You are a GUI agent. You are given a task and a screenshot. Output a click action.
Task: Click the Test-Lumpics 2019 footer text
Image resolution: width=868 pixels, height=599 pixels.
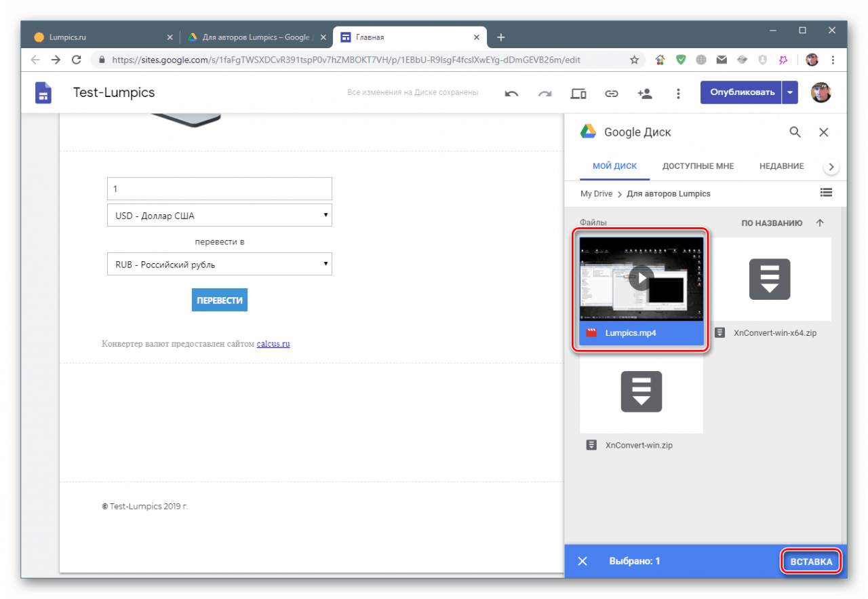click(x=144, y=506)
